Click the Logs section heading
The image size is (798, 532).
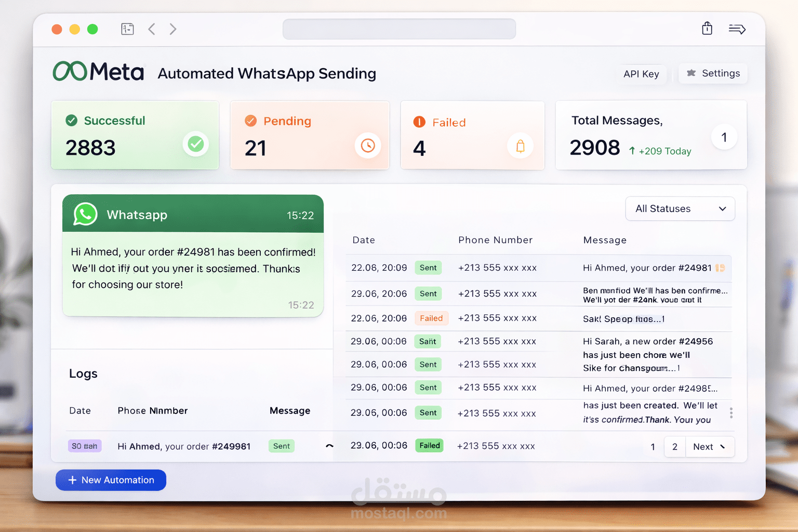(x=83, y=374)
